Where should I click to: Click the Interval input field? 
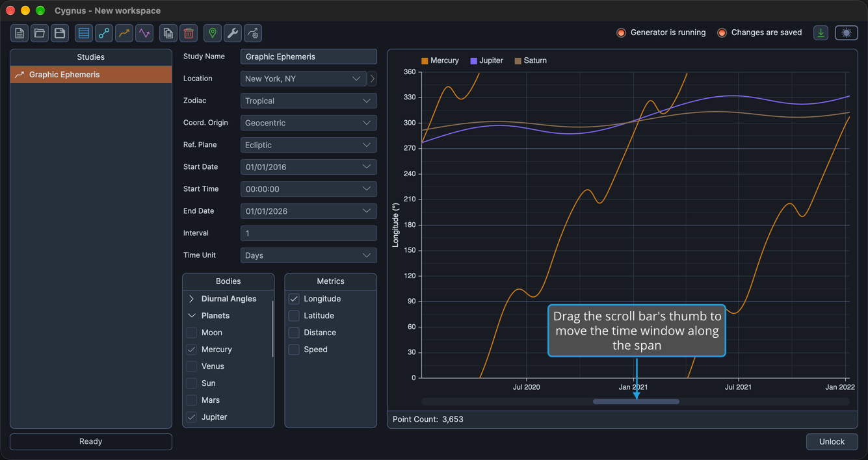(309, 233)
